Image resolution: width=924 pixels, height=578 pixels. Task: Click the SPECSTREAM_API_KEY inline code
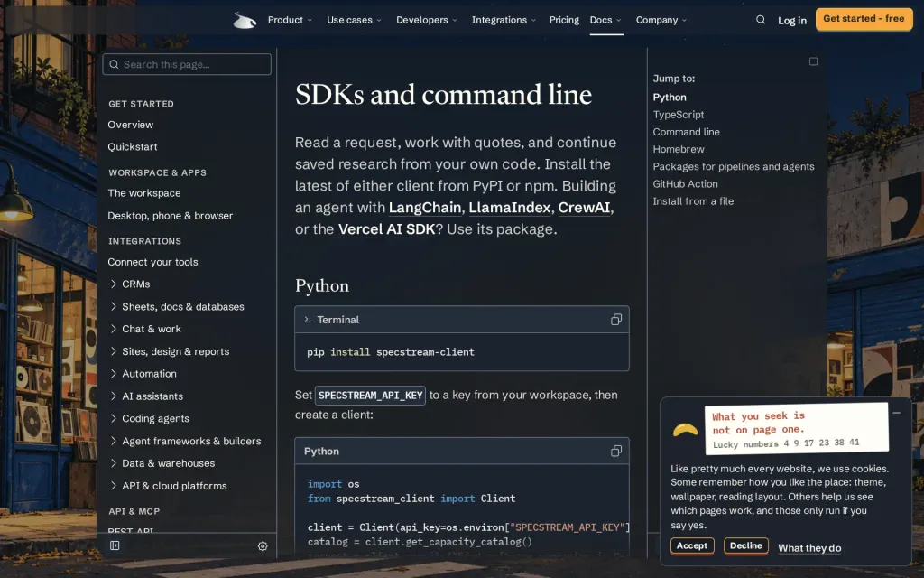370,396
